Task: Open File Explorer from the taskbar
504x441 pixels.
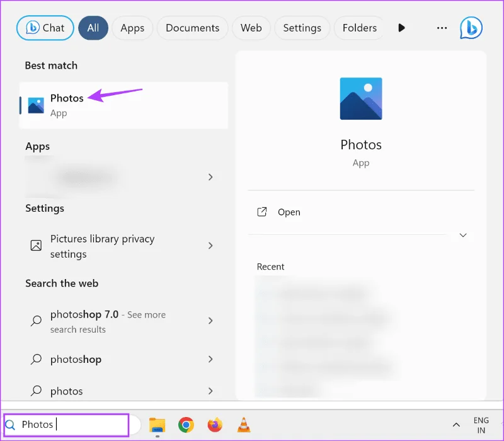Action: [157, 425]
